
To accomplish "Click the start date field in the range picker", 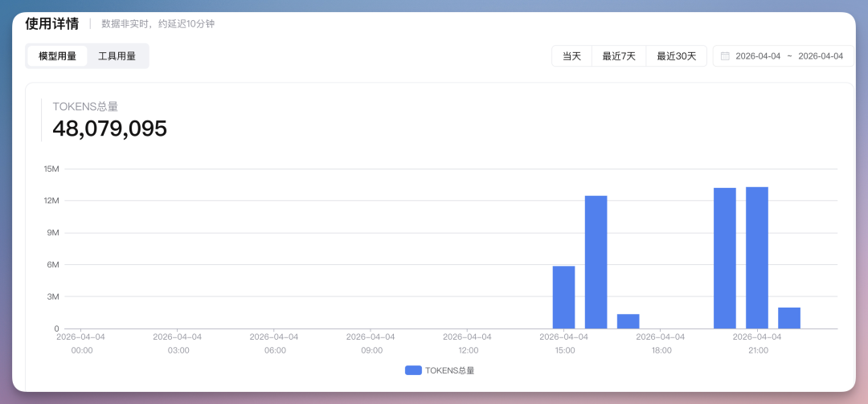I will (757, 56).
